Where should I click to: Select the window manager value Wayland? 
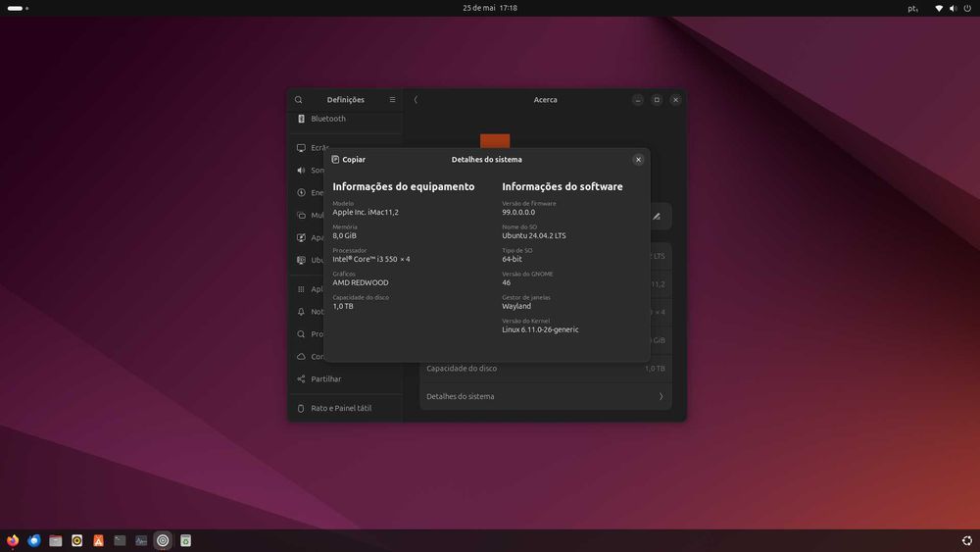coord(516,306)
